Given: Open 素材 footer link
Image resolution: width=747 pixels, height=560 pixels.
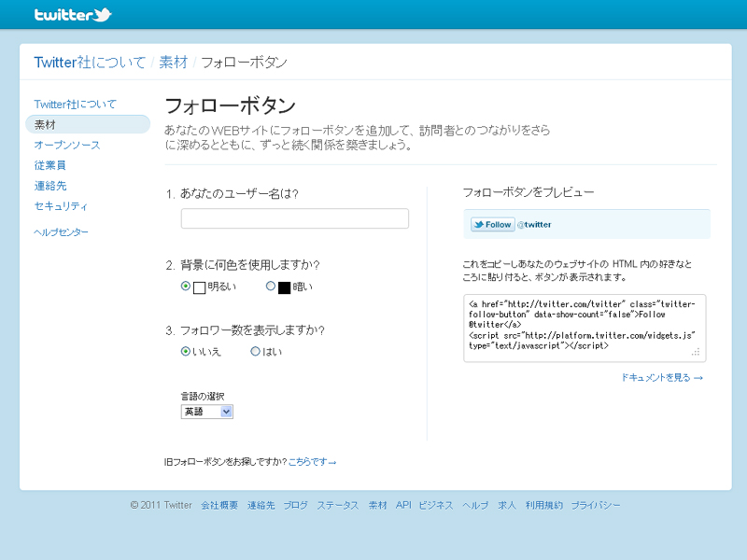Looking at the screenshot, I should click(x=377, y=505).
